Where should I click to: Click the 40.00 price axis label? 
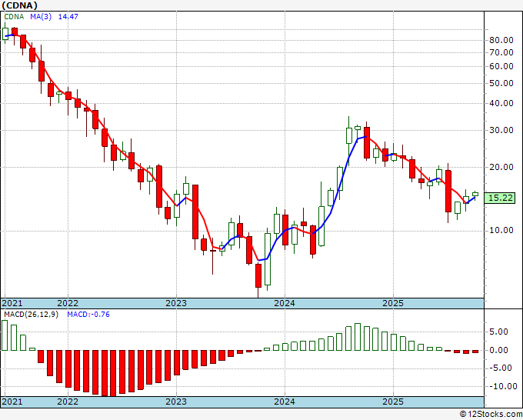(501, 103)
